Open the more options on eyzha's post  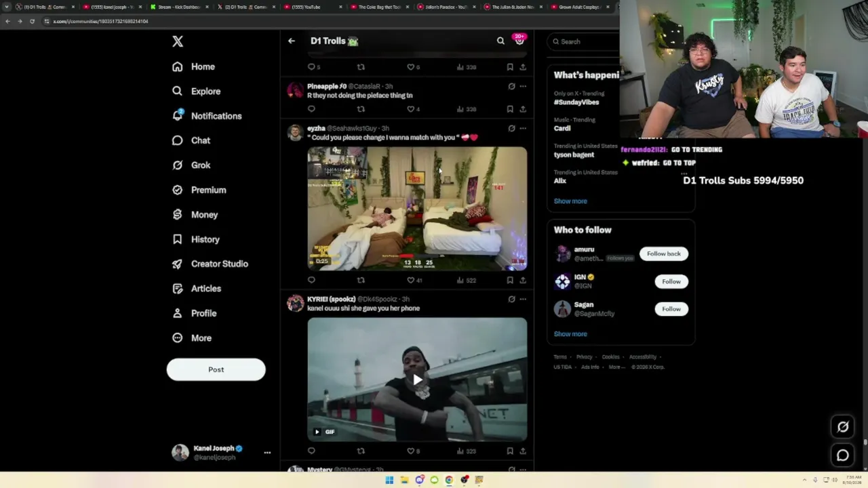tap(523, 128)
